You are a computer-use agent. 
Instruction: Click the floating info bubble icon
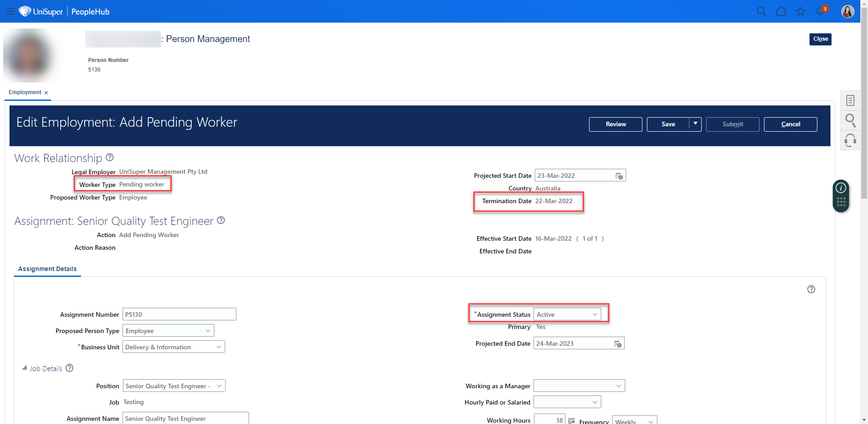click(840, 187)
